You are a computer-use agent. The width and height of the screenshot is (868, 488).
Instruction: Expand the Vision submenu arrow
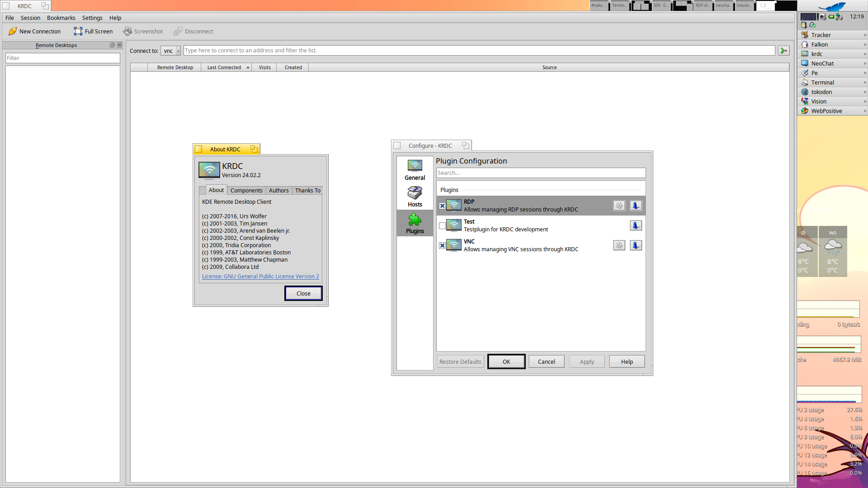click(865, 101)
